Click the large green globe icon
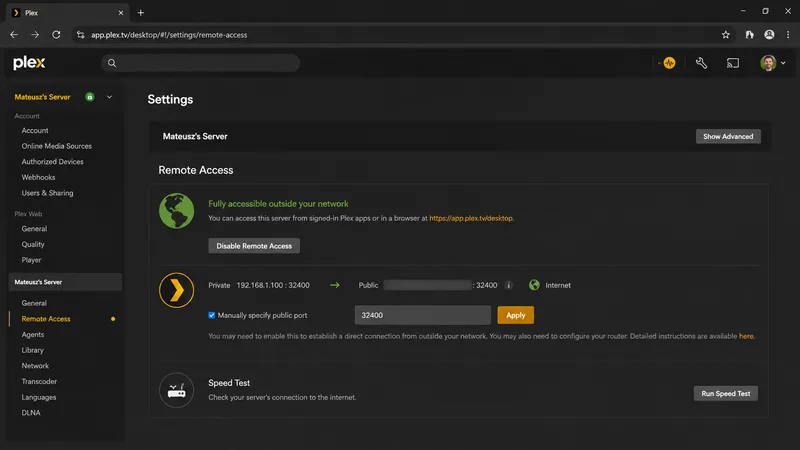Screen dimensions: 800x450 (177, 211)
